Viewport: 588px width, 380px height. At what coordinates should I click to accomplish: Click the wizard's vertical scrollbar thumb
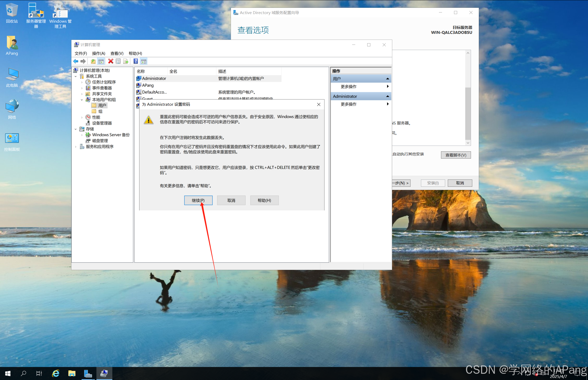click(x=468, y=113)
